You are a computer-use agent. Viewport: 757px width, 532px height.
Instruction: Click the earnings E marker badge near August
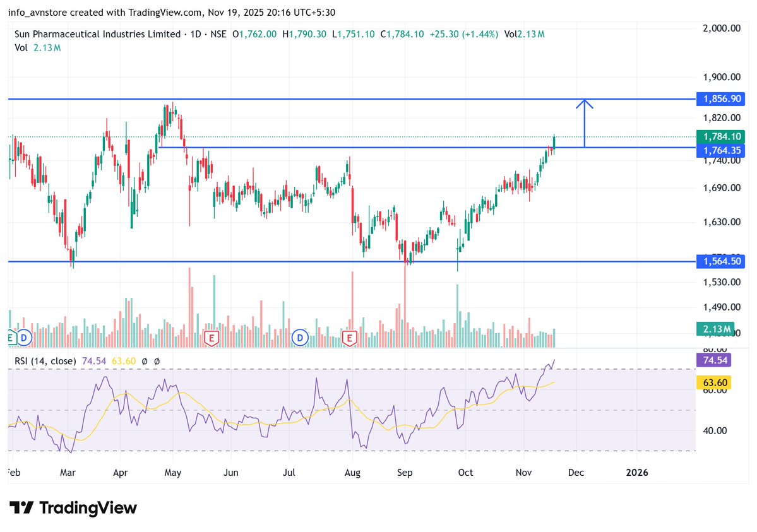[x=349, y=338]
